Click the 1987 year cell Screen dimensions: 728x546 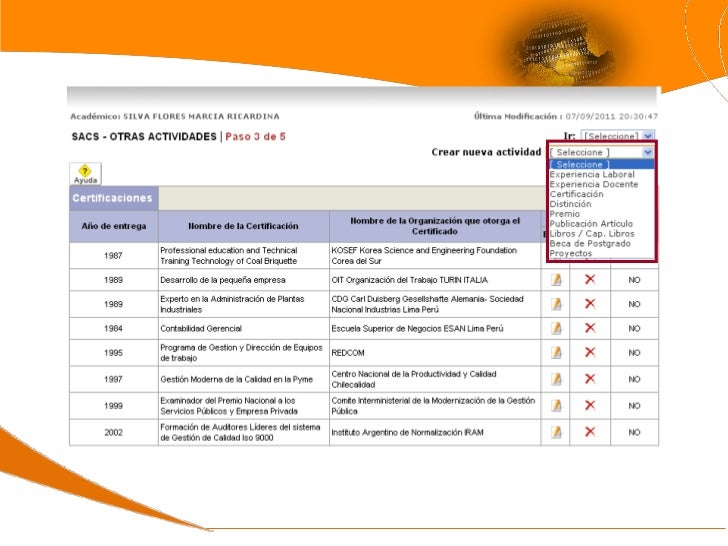pos(114,255)
